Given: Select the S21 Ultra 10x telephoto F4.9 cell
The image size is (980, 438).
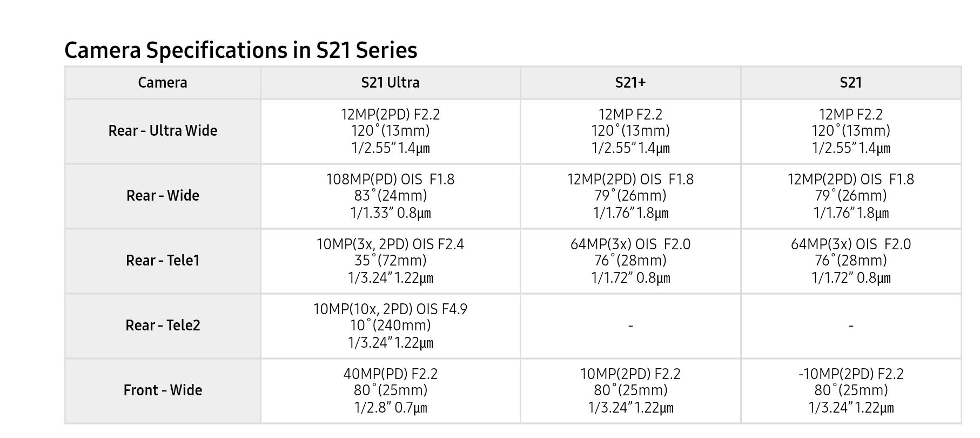Looking at the screenshot, I should (390, 326).
